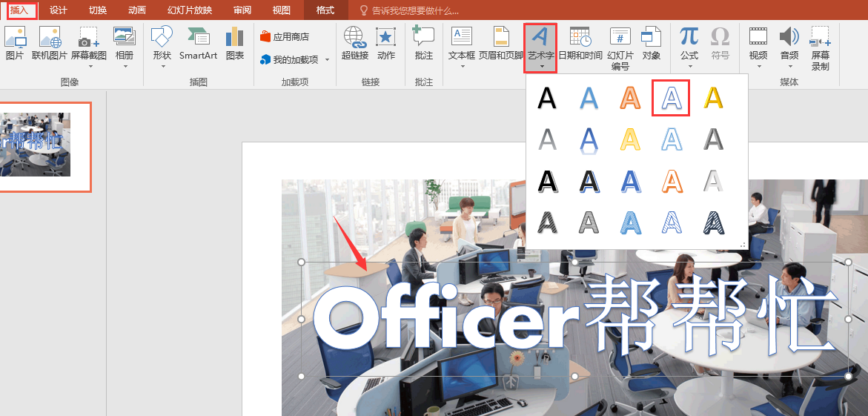Expand 我的加载项 dropdown arrow
The image size is (868, 416).
(327, 60)
